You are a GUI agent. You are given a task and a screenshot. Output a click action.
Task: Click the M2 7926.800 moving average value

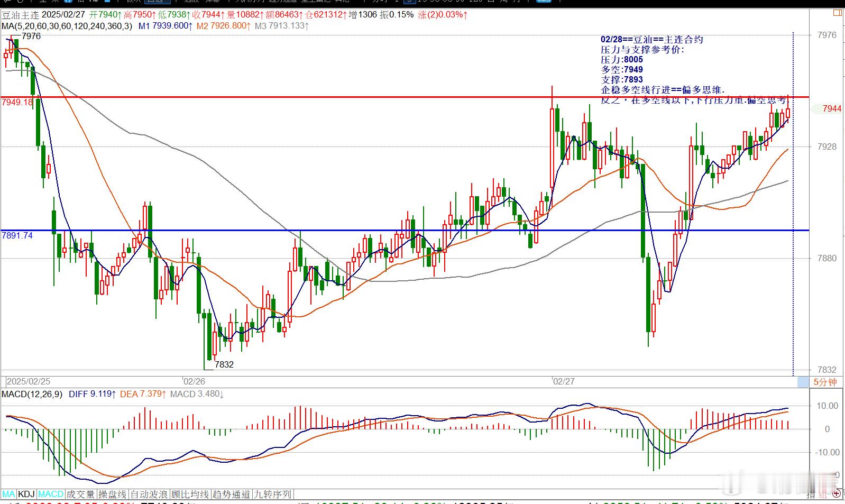pyautogui.click(x=223, y=25)
